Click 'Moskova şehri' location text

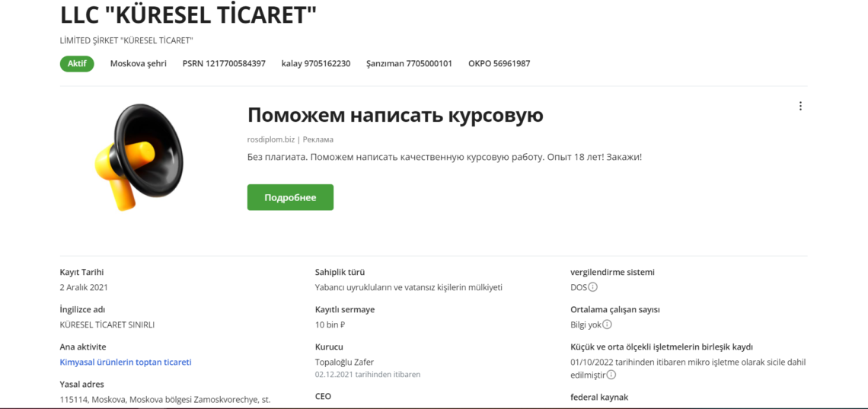[138, 64]
